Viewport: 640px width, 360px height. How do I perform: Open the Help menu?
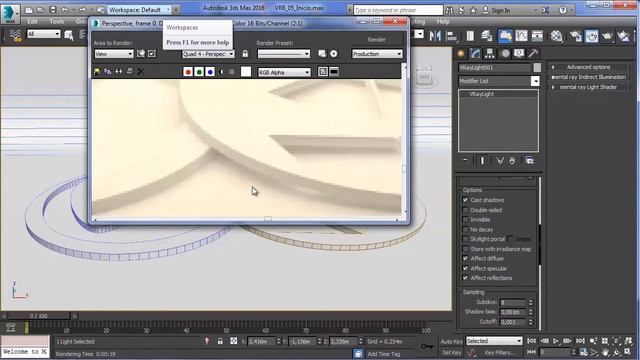[x=443, y=21]
